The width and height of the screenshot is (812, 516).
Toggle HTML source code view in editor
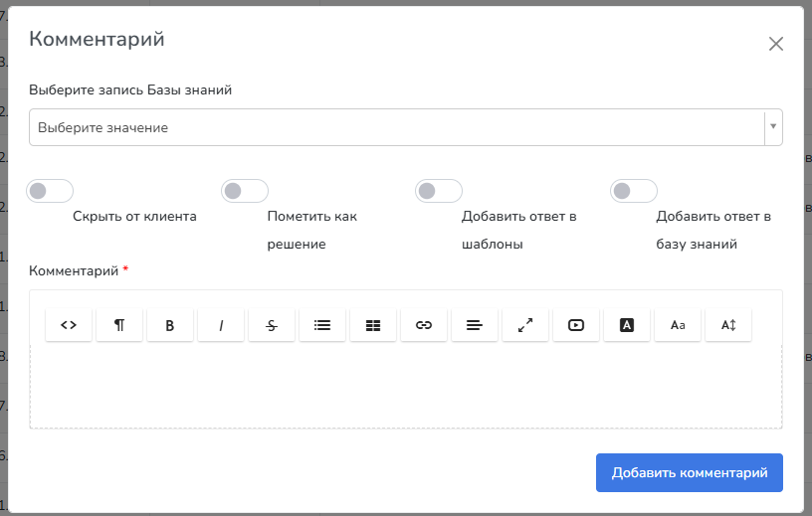(69, 325)
